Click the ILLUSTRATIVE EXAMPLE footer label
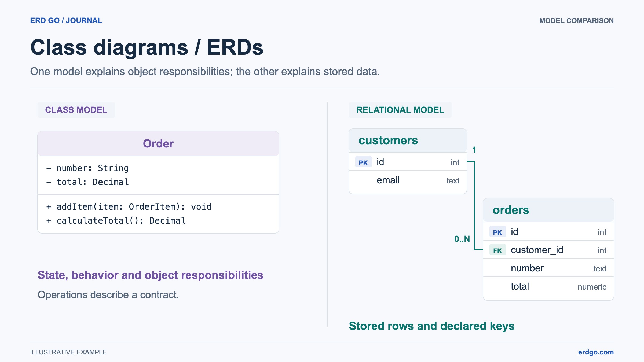Image resolution: width=644 pixels, height=362 pixels. pos(68,352)
